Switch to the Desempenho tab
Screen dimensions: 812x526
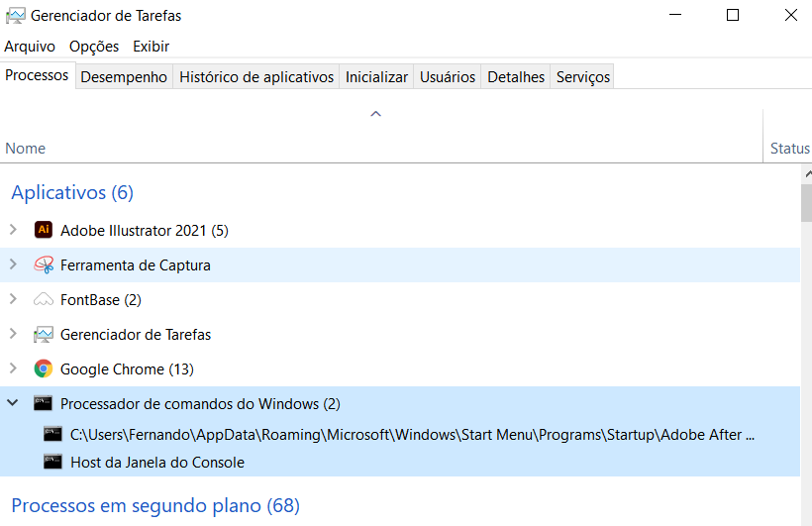pyautogui.click(x=124, y=76)
